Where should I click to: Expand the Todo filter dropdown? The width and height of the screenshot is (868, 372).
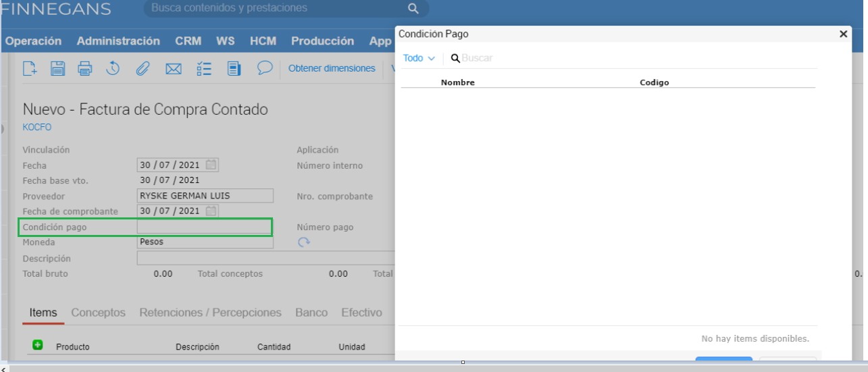click(418, 58)
